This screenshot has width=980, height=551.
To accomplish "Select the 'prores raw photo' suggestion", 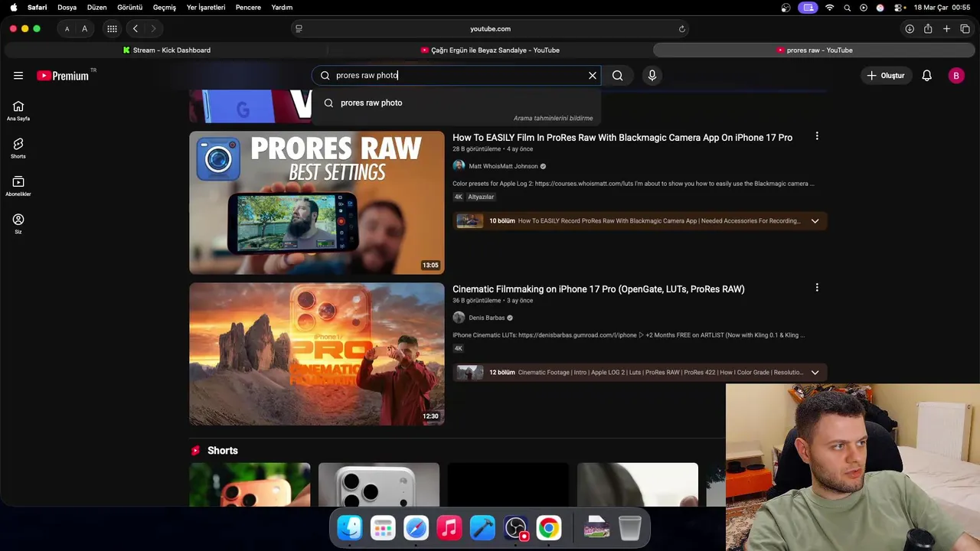I will coord(456,103).
